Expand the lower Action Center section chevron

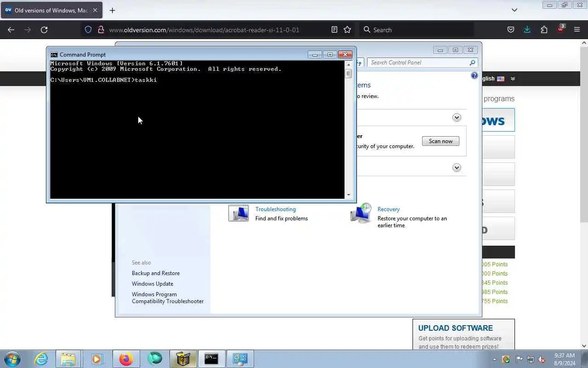click(x=457, y=167)
